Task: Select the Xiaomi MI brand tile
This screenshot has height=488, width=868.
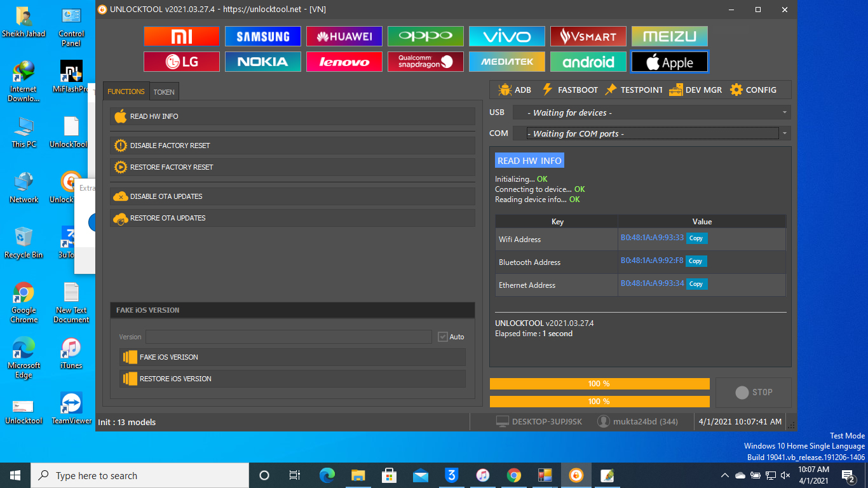Action: 182,36
